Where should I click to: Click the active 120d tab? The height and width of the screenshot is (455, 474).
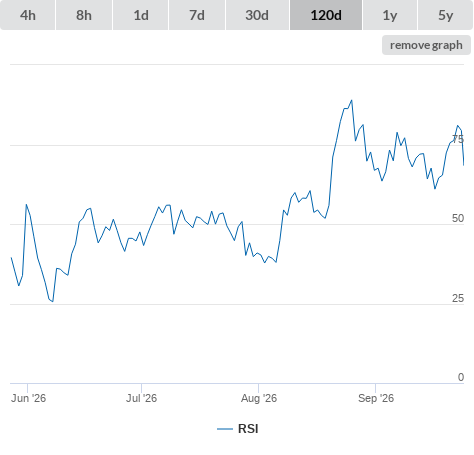(x=326, y=15)
